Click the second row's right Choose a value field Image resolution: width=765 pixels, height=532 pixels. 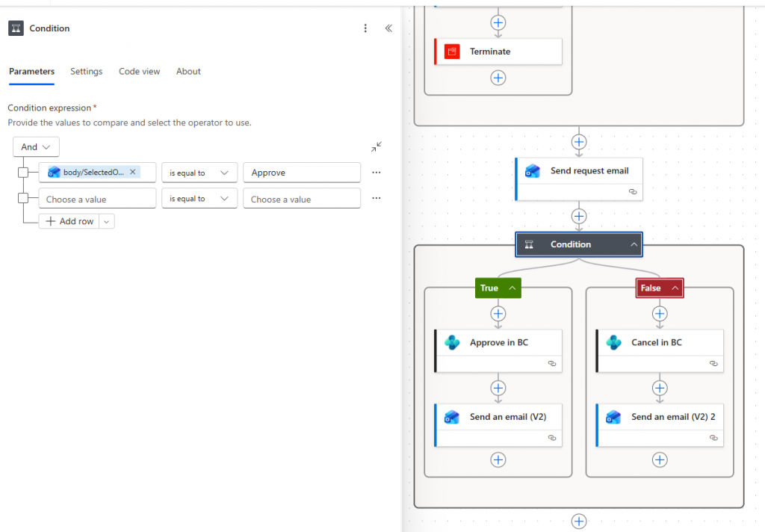pyautogui.click(x=302, y=199)
